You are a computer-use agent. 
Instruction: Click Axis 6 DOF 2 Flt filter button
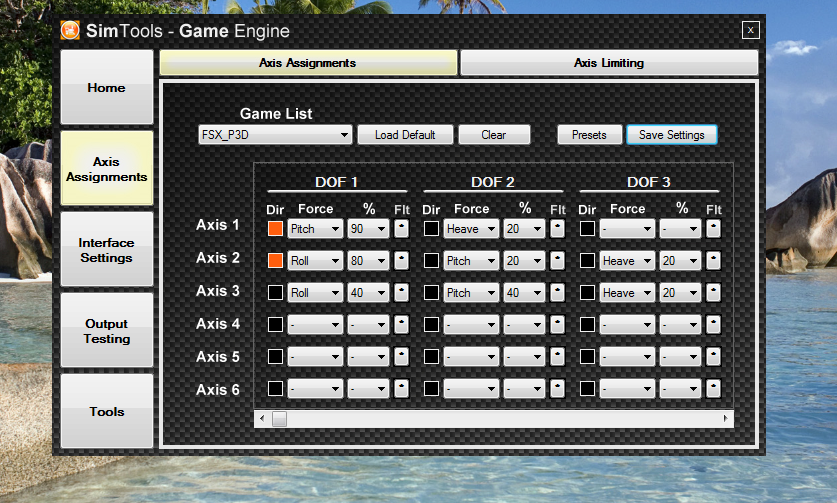pos(557,389)
